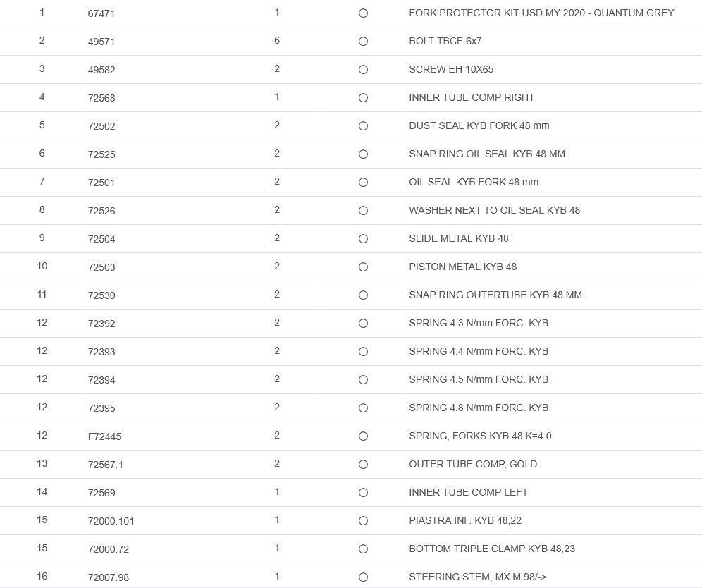Viewport: 702px width, 588px height.
Task: Choose Spring 4.3 N/mm radio button
Action: 363,324
